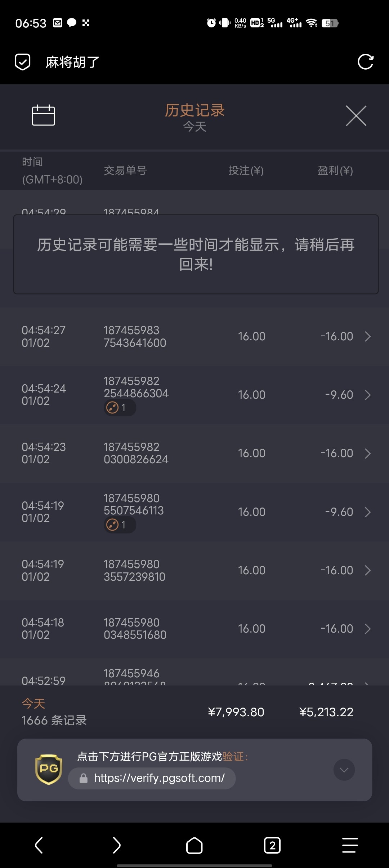Tap the shield verification icon
Image resolution: width=389 pixels, height=868 pixels.
[x=22, y=62]
